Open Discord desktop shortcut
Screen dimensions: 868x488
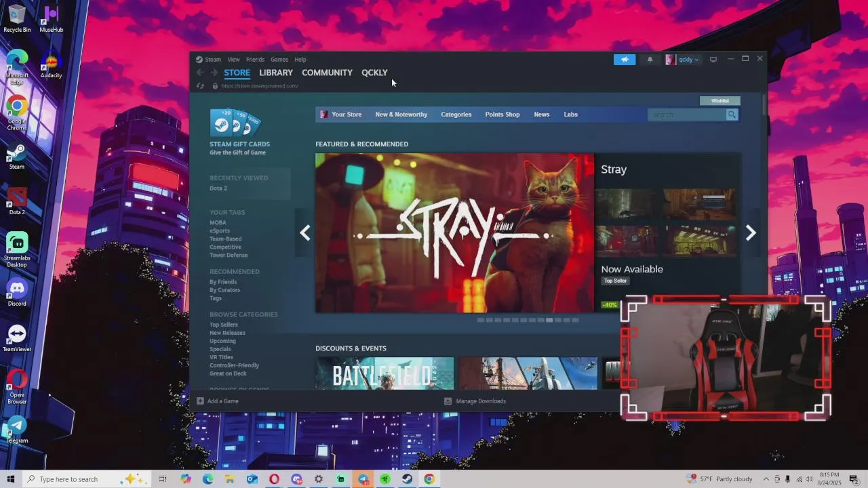17,293
